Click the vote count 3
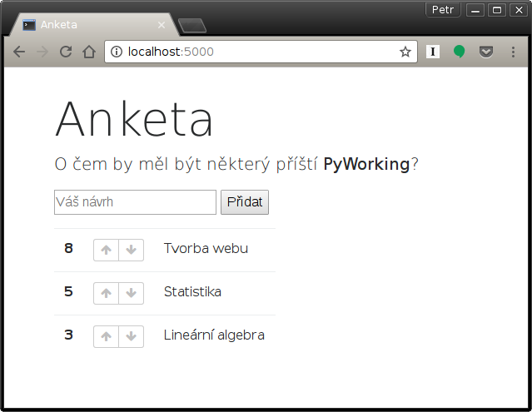The image size is (532, 412). 68,335
